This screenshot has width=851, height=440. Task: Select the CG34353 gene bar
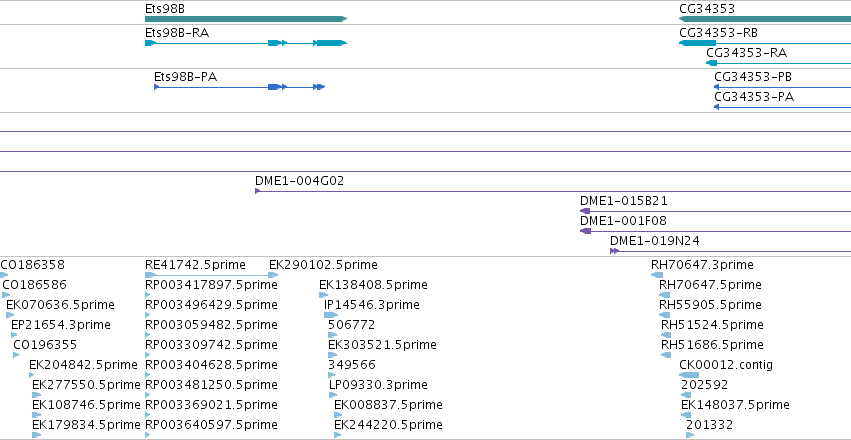[765, 19]
